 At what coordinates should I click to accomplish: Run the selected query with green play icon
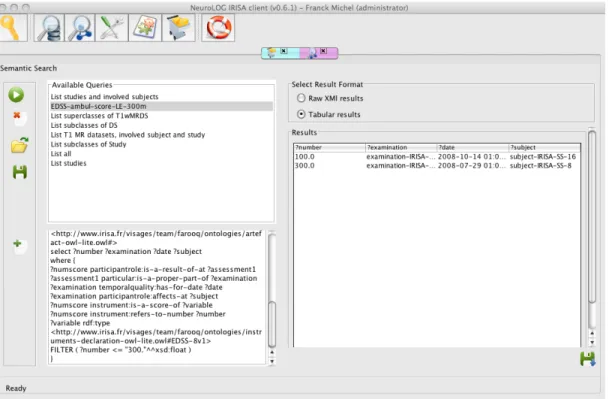pyautogui.click(x=16, y=95)
